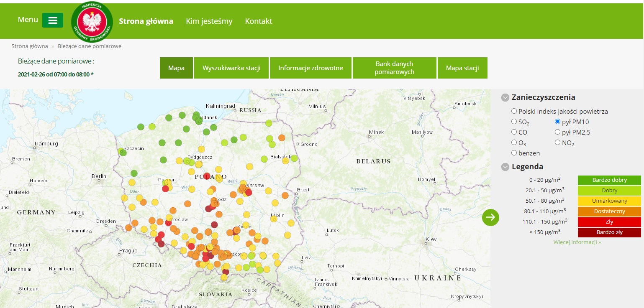Select the NO2 radio button
The image size is (644, 308).
click(557, 143)
